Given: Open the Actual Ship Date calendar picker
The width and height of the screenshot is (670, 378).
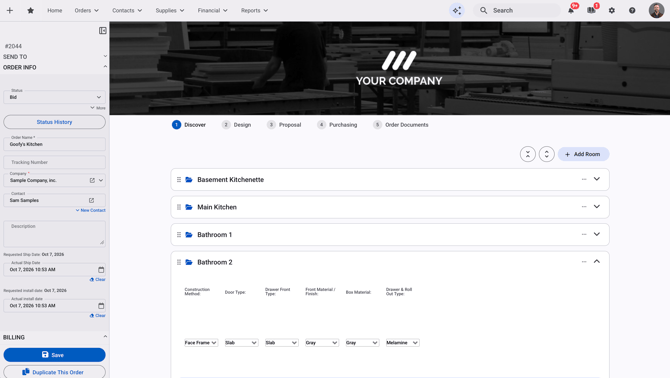Looking at the screenshot, I should pyautogui.click(x=101, y=270).
